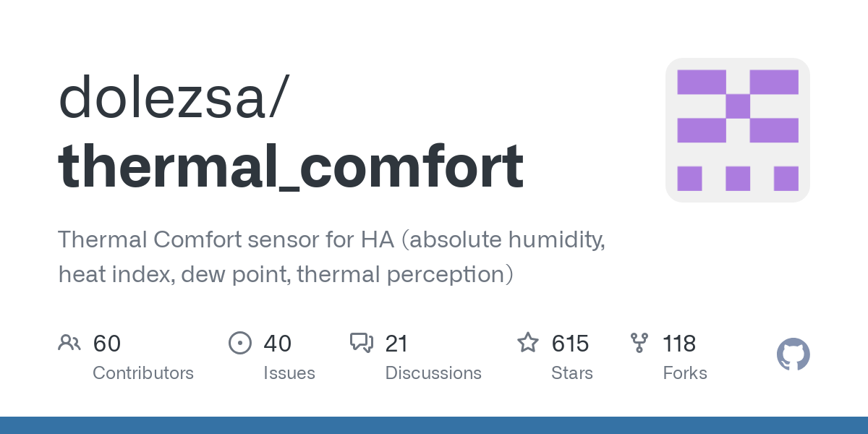Click the fork count 118
This screenshot has height=434, width=868.
[x=679, y=344]
